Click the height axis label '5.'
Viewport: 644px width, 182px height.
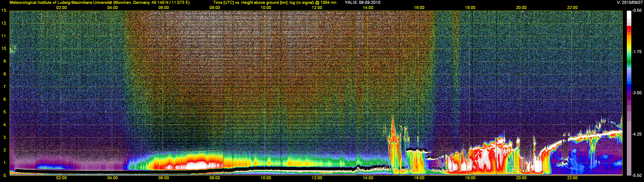tap(5, 112)
